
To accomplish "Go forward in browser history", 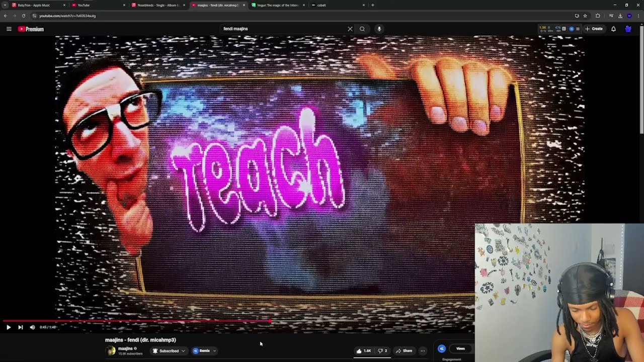I will [15, 16].
